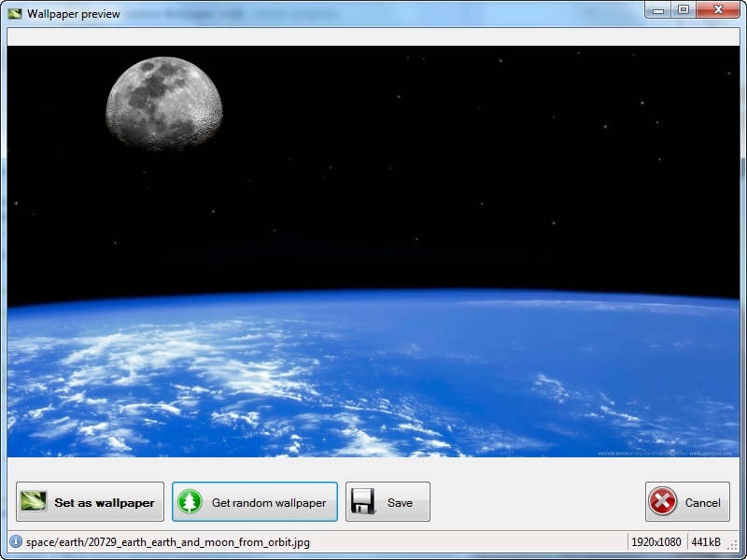Image resolution: width=747 pixels, height=560 pixels.
Task: Click the green tree icon for random wallpaper
Action: 190,502
